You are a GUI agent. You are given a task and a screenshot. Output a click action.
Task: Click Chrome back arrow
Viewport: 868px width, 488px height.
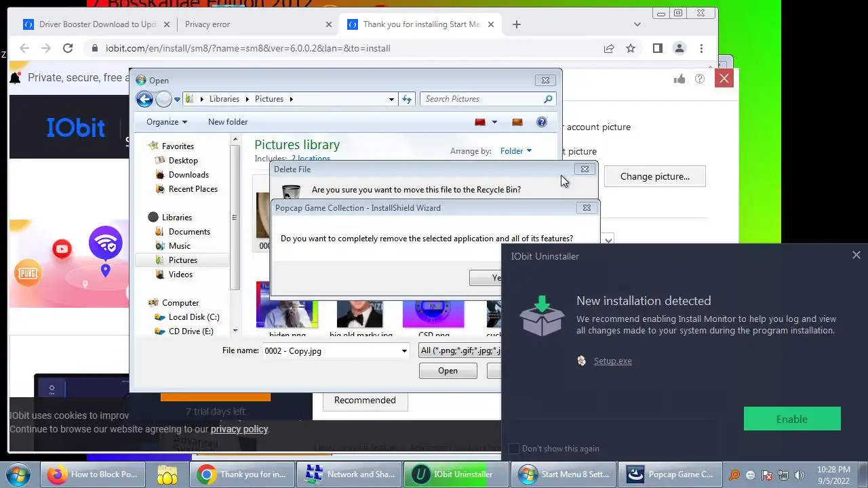24,48
